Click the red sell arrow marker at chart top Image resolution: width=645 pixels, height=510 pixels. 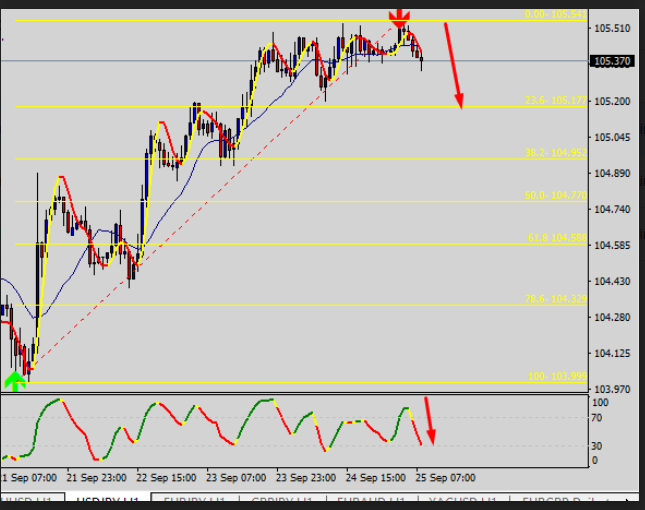coord(399,17)
